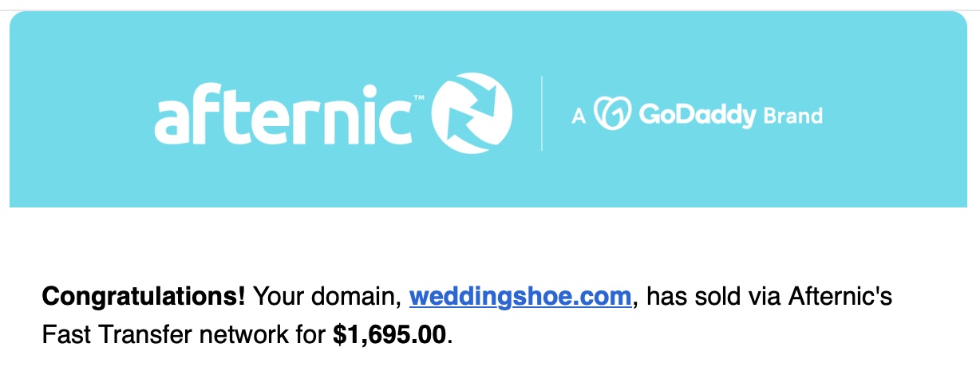980x375 pixels.
Task: Click the letter A before the GoDaddy logo
Action: (579, 116)
